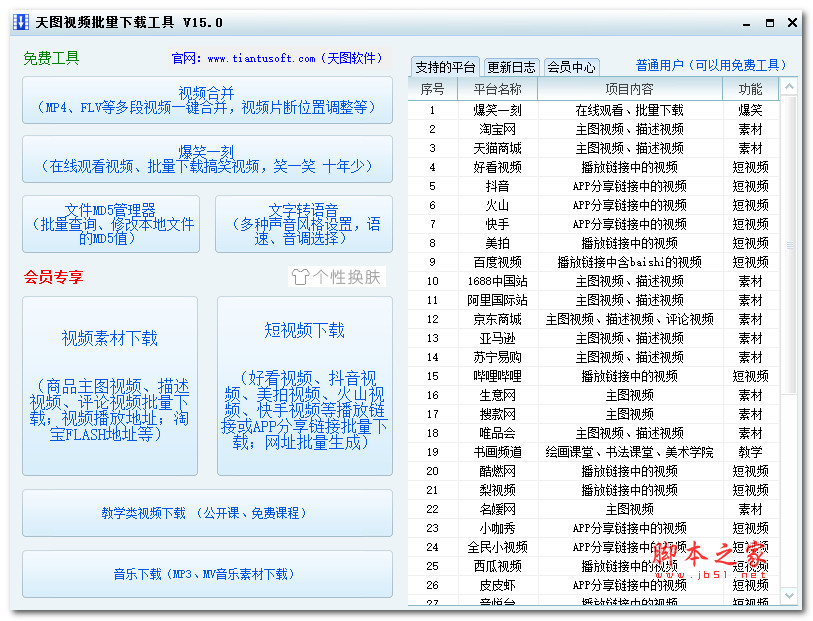Viewport: 813px width, 621px height.
Task: Open the 视频素材下载 member feature
Action: point(110,385)
